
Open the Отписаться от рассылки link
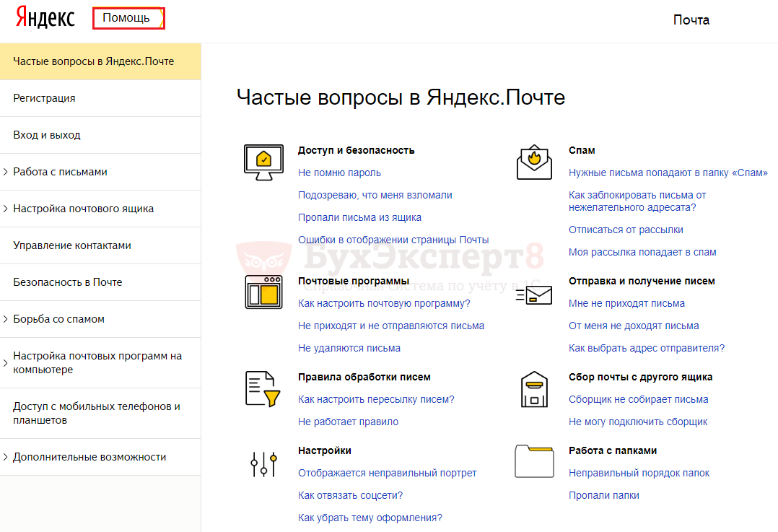point(626,230)
